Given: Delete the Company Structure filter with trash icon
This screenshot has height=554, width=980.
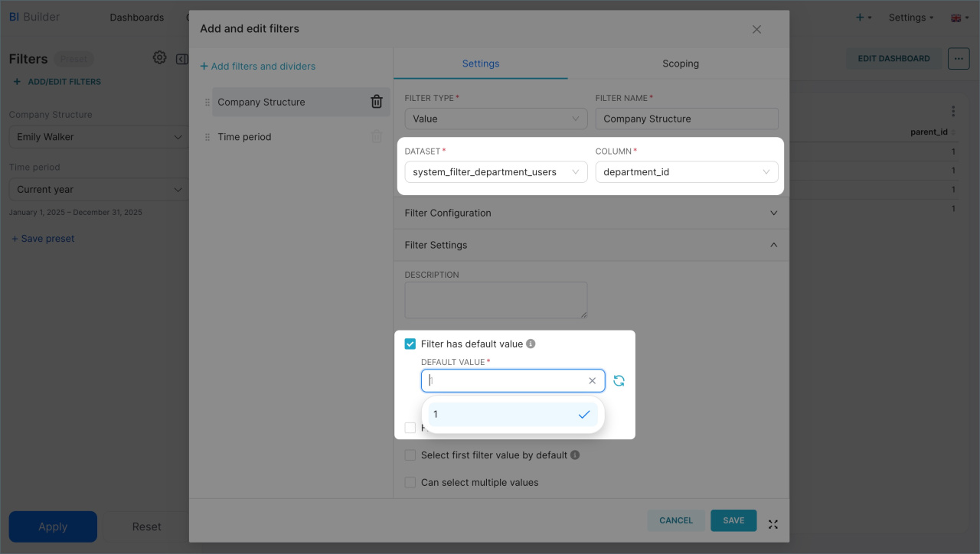Looking at the screenshot, I should click(377, 102).
